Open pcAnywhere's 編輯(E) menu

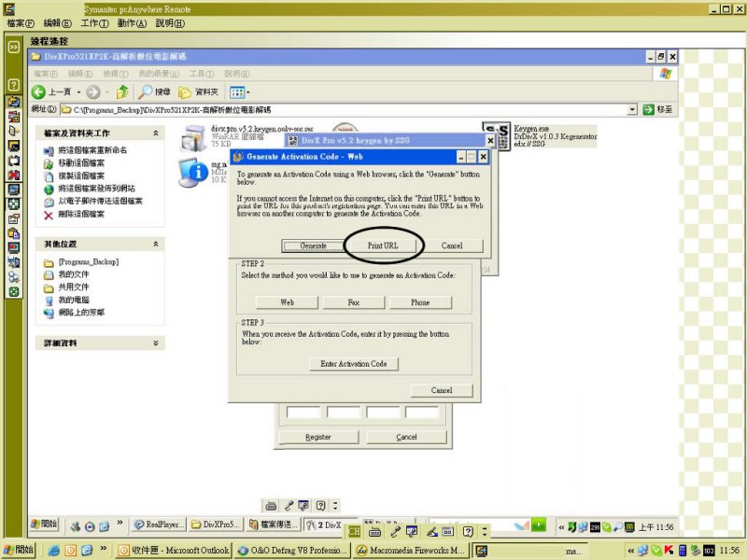(57, 23)
